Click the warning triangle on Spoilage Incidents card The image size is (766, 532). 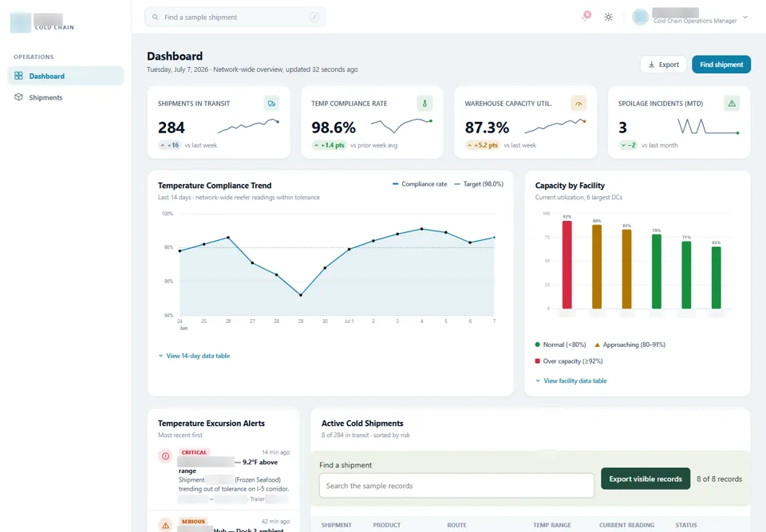coord(732,104)
